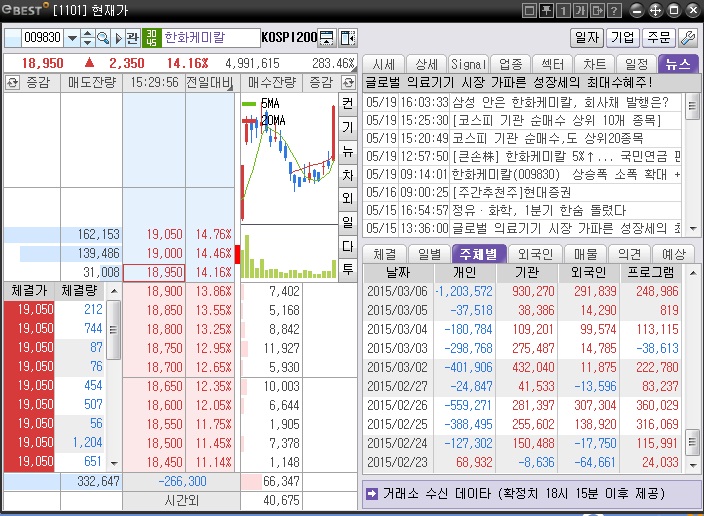The width and height of the screenshot is (704, 516).
Task: Open settings with the wrench icon
Action: [x=688, y=38]
